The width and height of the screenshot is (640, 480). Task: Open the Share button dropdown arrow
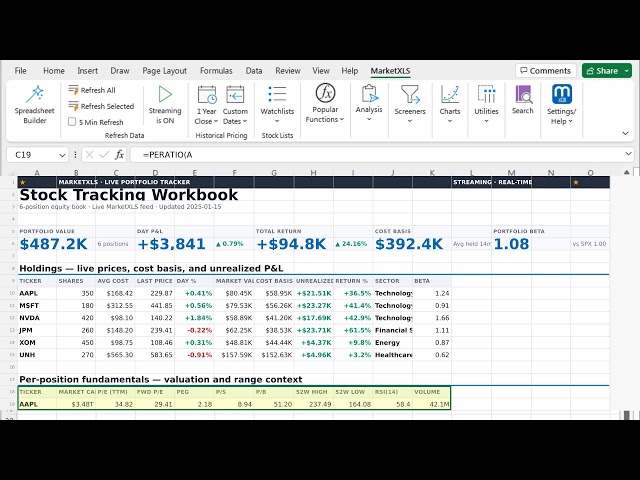(x=627, y=71)
